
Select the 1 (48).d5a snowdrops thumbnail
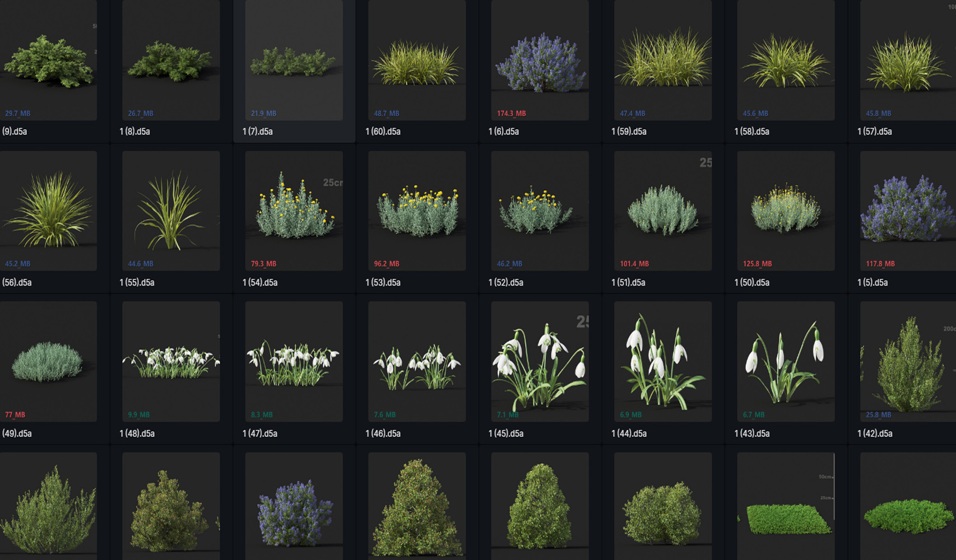pyautogui.click(x=171, y=361)
